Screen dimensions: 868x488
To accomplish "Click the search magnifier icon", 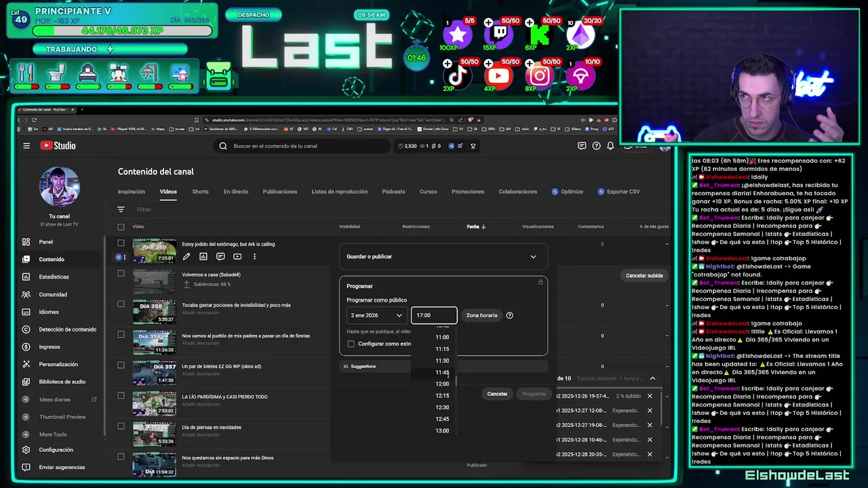I will tap(223, 146).
